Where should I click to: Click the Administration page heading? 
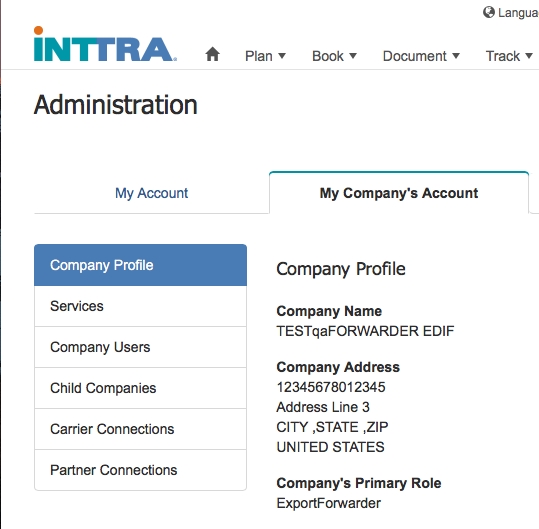coord(116,105)
